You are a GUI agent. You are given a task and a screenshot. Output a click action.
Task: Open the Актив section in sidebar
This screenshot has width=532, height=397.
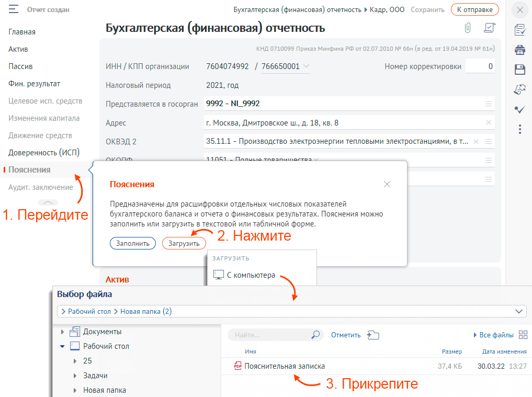[18, 49]
